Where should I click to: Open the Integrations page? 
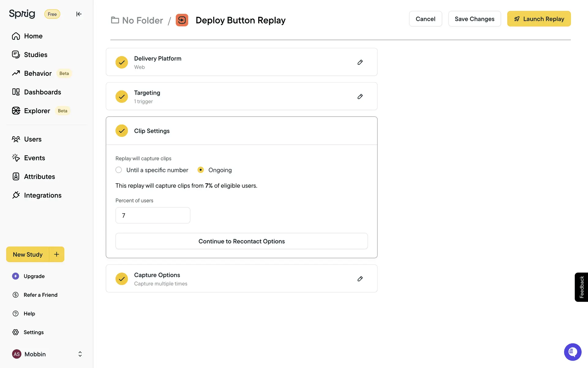43,195
